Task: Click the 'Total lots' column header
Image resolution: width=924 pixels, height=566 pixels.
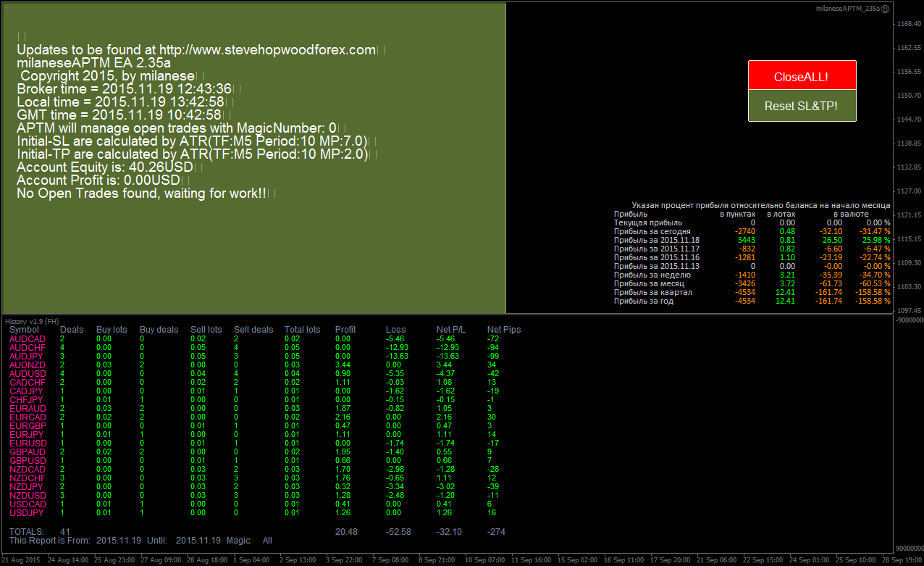Action: (x=303, y=330)
